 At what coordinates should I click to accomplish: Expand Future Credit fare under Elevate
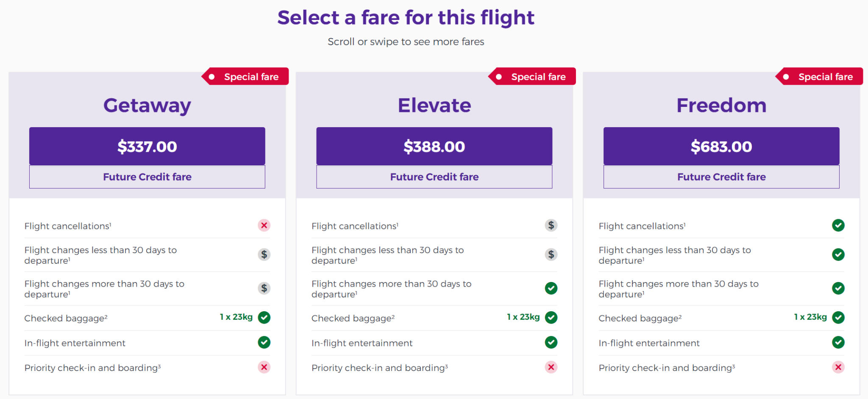434,177
